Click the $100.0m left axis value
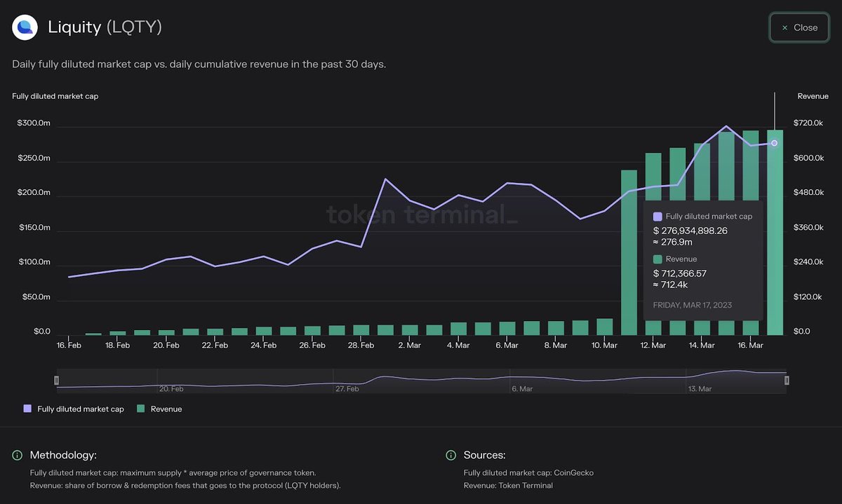842x504 pixels. pos(34,262)
